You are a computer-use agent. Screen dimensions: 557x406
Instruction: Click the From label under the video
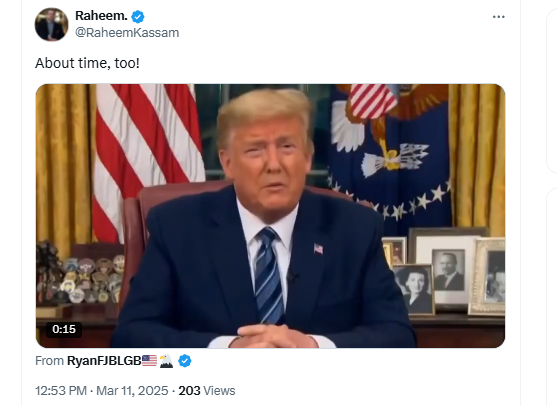(x=49, y=361)
